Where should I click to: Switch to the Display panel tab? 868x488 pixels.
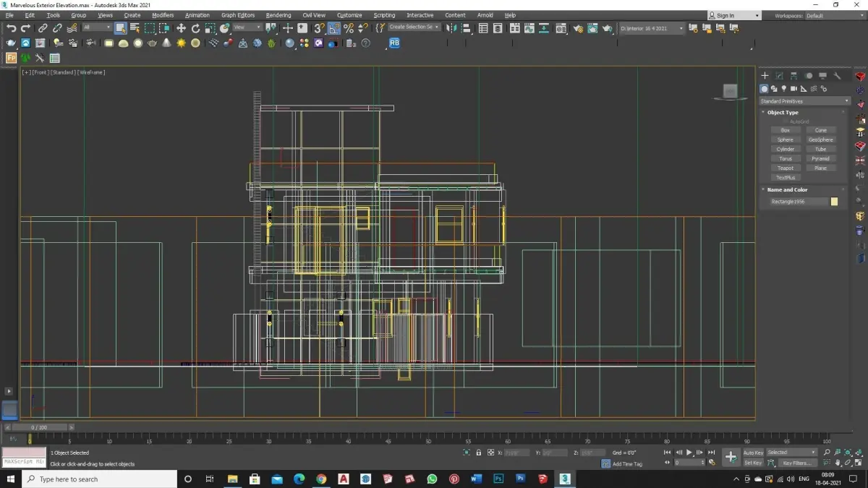pos(822,75)
